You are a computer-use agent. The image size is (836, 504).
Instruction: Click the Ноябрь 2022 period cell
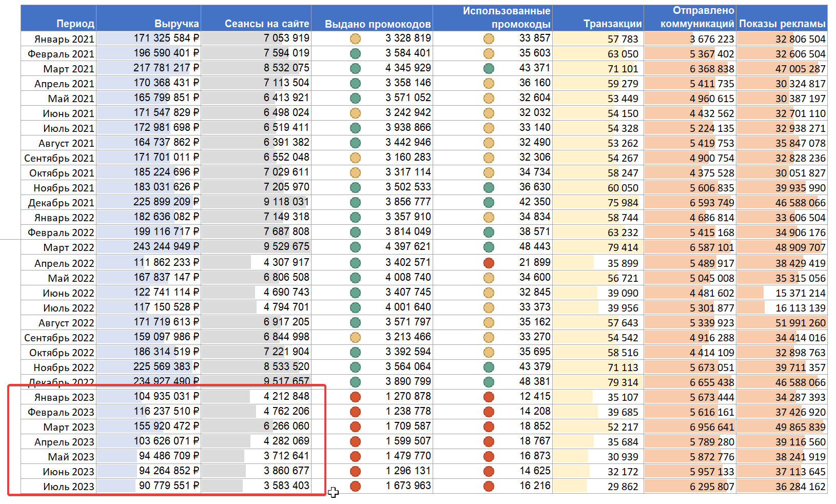pos(59,367)
